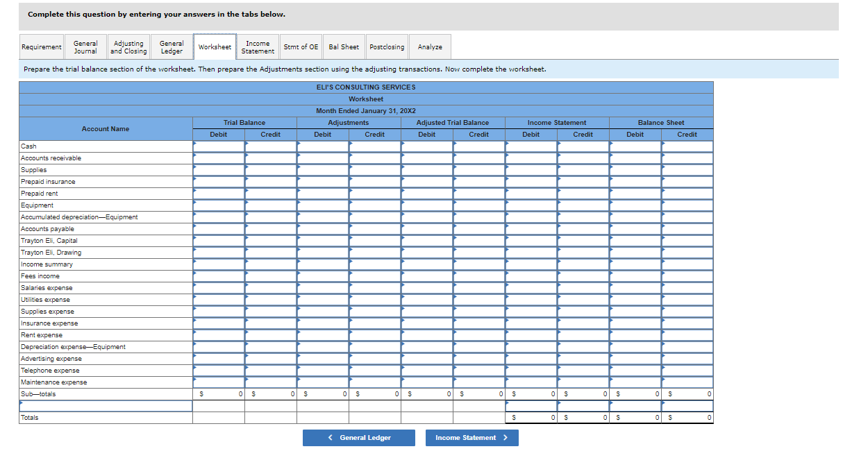
Task: Click Utilities expense Adjusted Trial Balance debit cell
Action: tap(427, 300)
